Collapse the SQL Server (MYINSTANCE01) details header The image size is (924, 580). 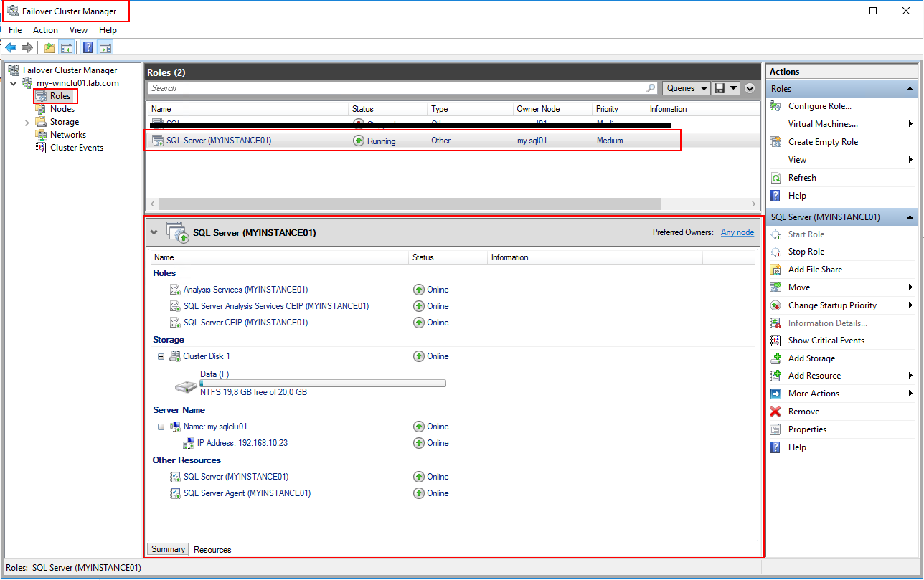click(154, 232)
